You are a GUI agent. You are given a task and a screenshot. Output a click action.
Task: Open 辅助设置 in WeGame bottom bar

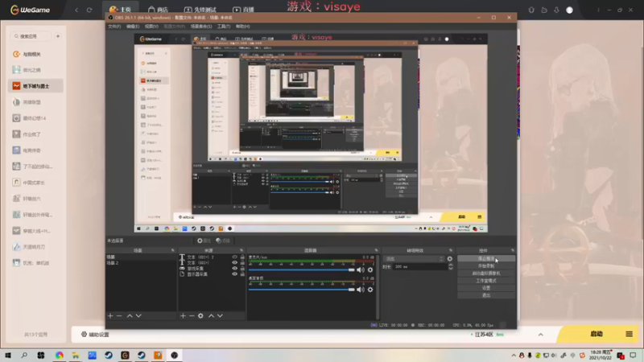[x=95, y=335]
